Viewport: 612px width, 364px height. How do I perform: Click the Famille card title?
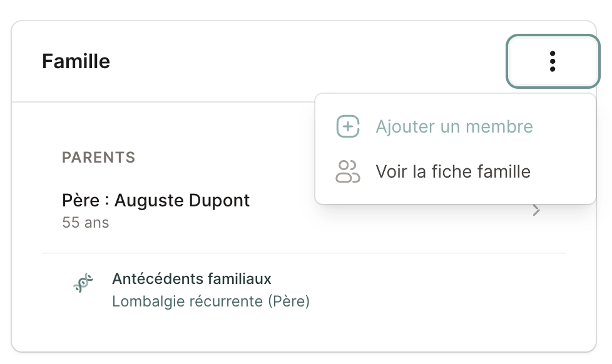(76, 61)
